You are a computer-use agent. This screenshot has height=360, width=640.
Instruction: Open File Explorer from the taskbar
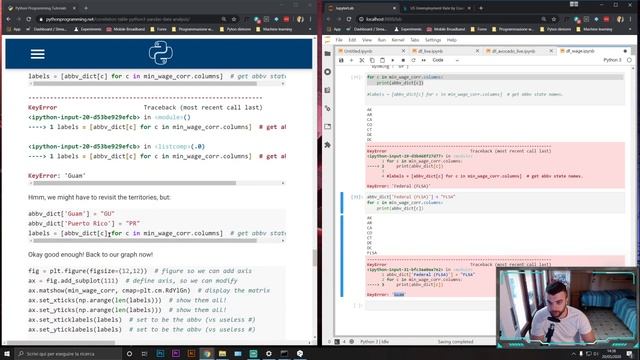222,353
